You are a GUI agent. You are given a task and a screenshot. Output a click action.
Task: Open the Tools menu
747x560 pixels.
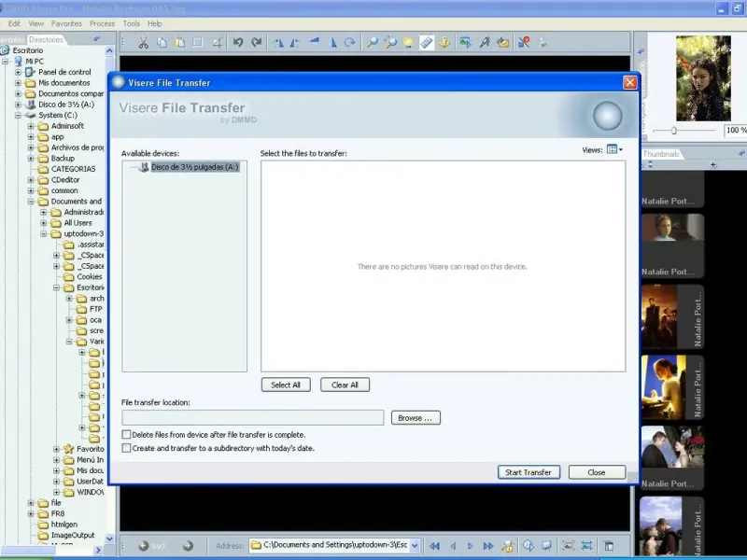tap(131, 23)
